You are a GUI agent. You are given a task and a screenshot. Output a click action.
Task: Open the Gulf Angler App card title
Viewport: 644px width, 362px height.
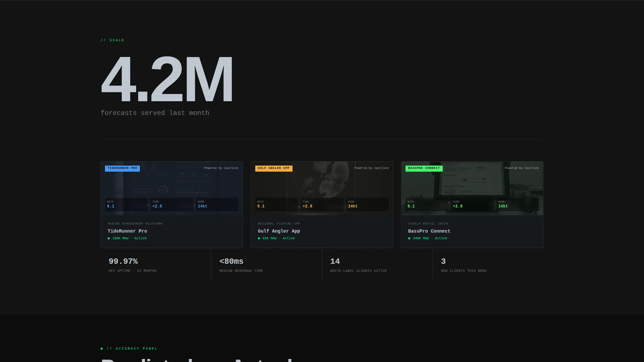(279, 231)
